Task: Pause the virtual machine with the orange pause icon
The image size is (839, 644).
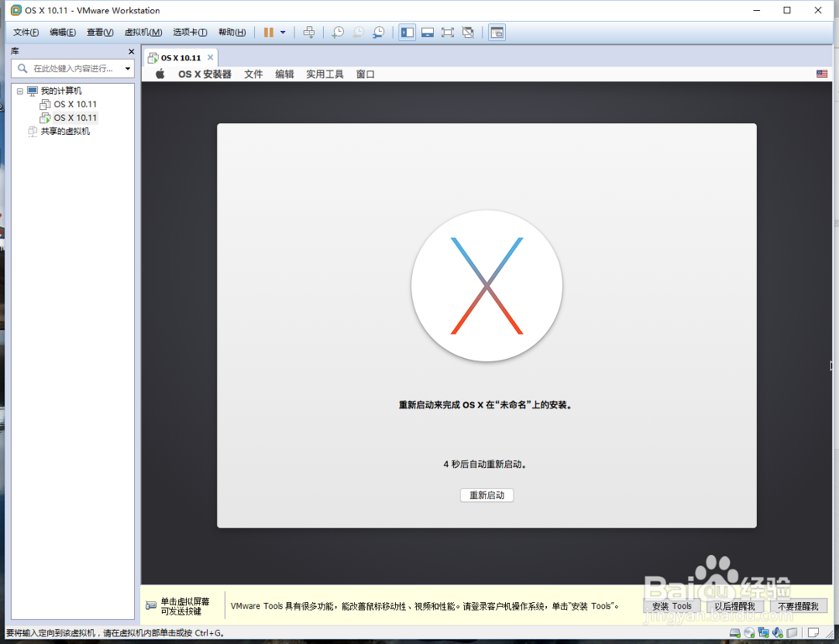Action: tap(268, 33)
